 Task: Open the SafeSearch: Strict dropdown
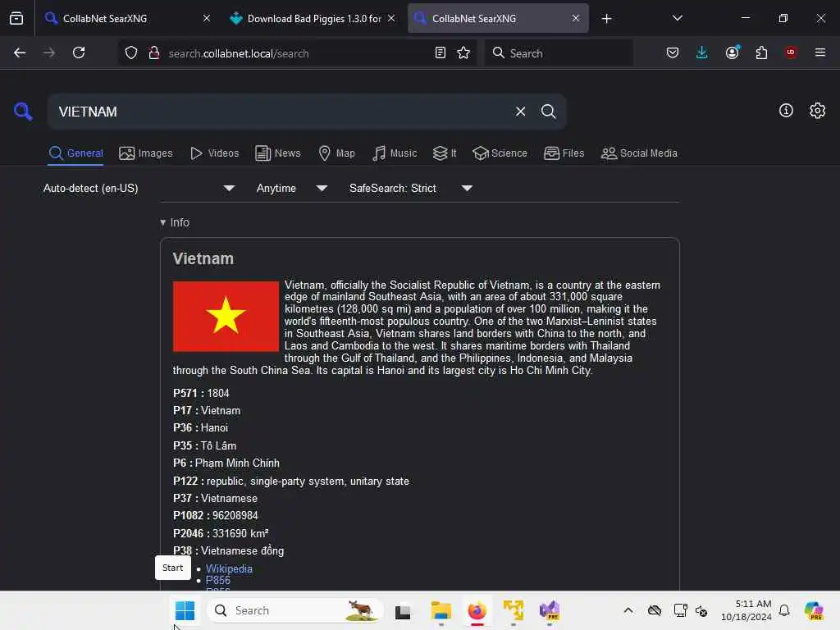(x=411, y=188)
